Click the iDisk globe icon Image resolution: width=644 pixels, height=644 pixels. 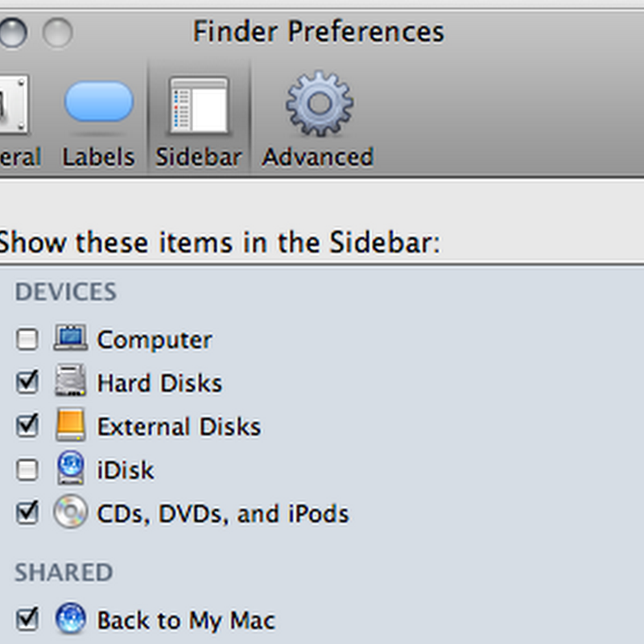coord(70,469)
